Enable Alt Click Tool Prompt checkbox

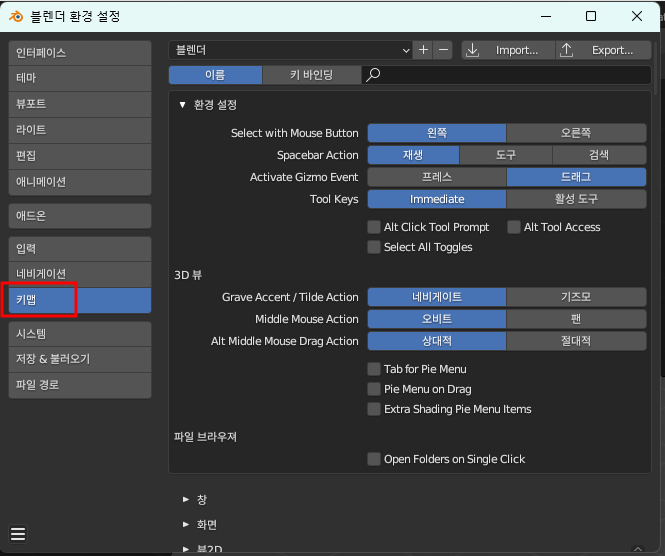[x=374, y=227]
